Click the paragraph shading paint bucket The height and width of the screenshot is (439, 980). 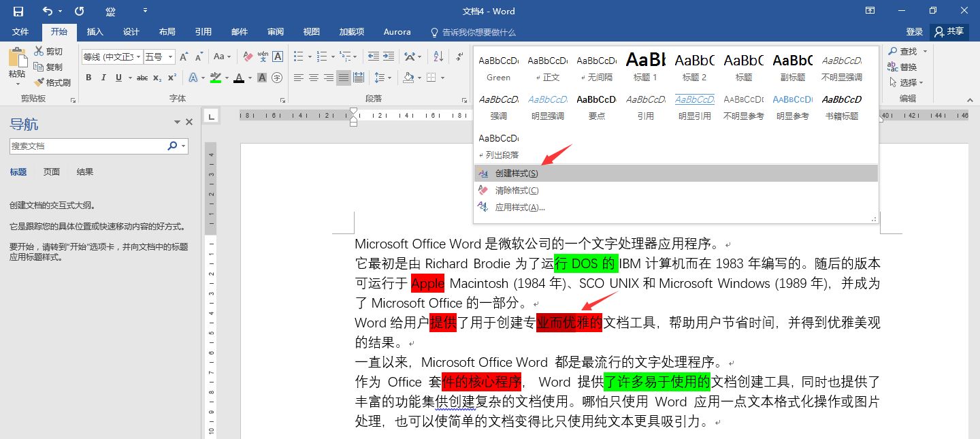coord(408,78)
